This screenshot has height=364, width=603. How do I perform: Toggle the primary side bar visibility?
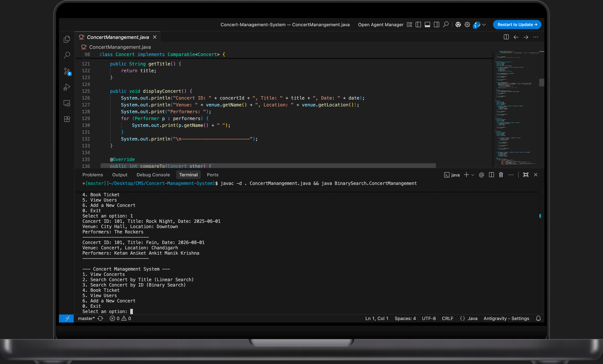click(418, 25)
